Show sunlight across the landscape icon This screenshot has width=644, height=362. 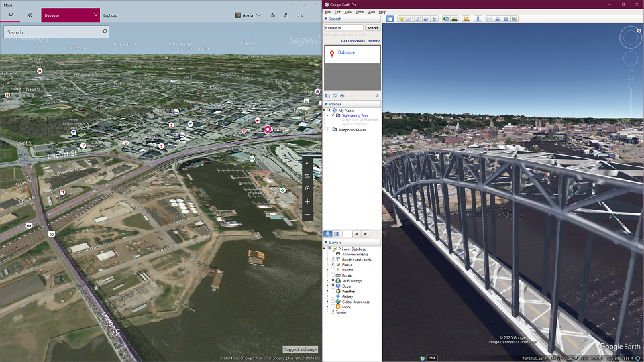point(455,19)
